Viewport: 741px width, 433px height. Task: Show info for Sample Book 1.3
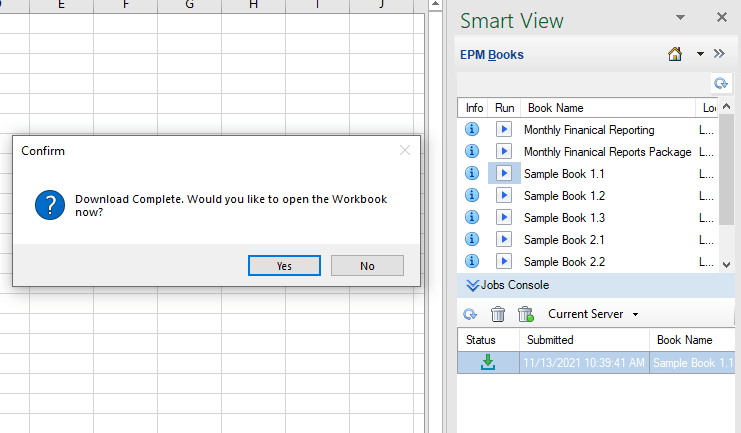tap(473, 217)
